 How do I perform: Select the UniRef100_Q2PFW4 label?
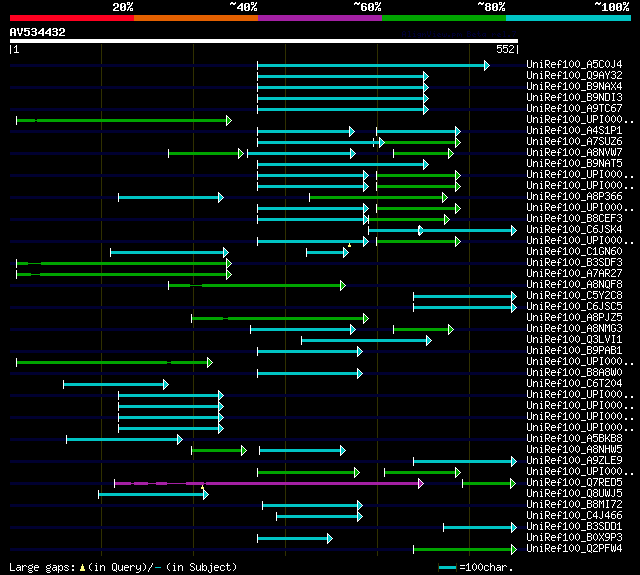tap(574, 549)
